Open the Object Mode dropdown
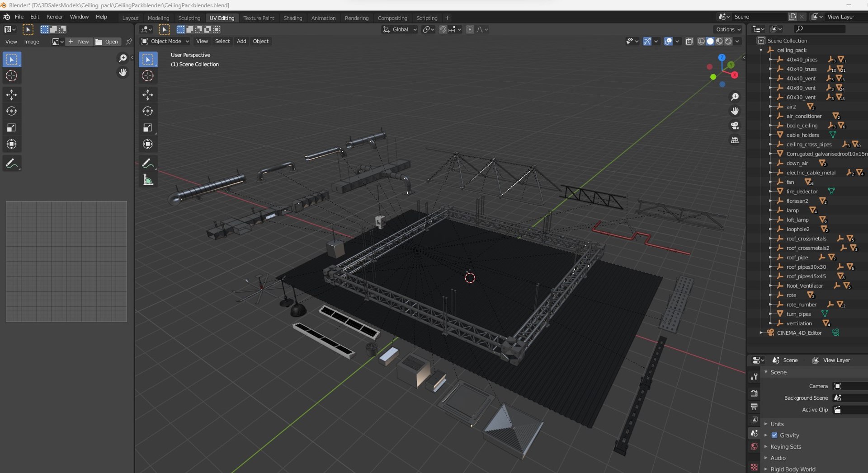The image size is (868, 473). click(x=165, y=42)
